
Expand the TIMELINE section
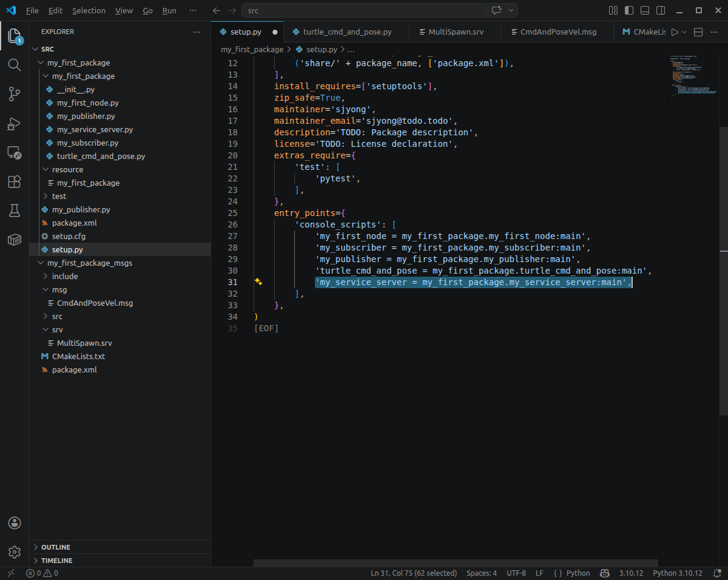coord(120,561)
